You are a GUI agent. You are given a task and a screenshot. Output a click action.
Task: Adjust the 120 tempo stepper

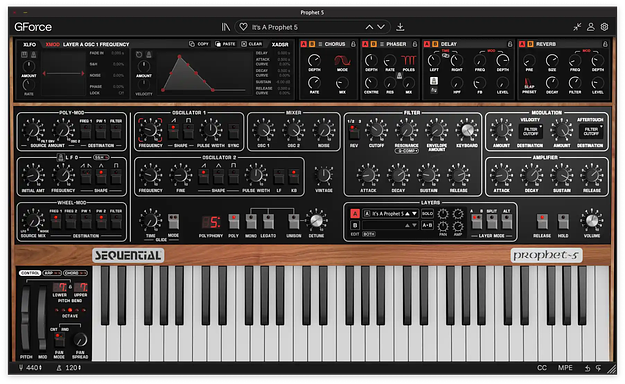[79, 368]
